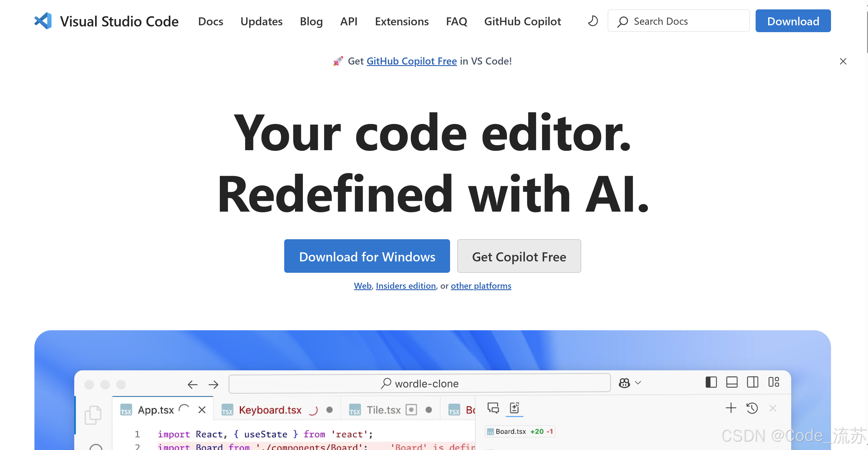The height and width of the screenshot is (450, 868).
Task: Dismiss the Copilot Free banner
Action: pyautogui.click(x=843, y=61)
